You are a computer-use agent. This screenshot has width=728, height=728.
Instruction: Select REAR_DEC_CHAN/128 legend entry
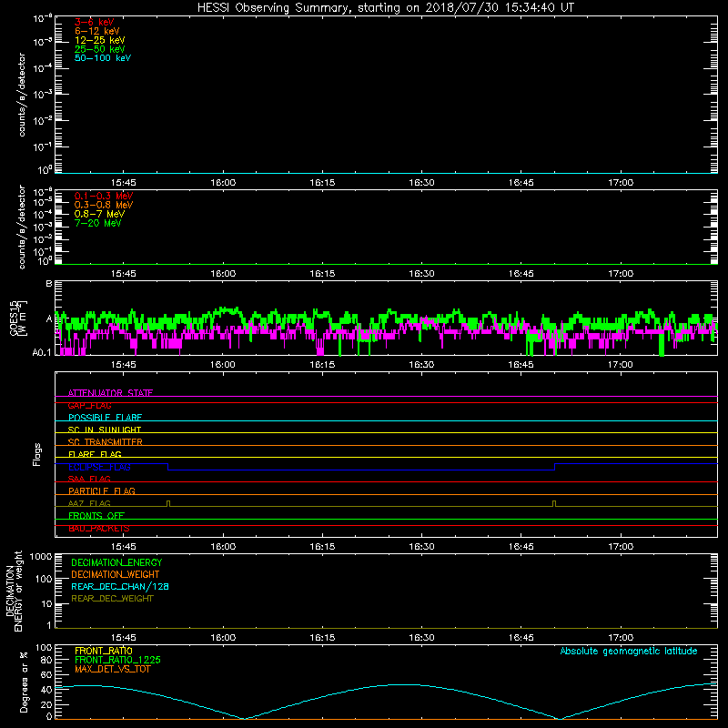(x=120, y=586)
